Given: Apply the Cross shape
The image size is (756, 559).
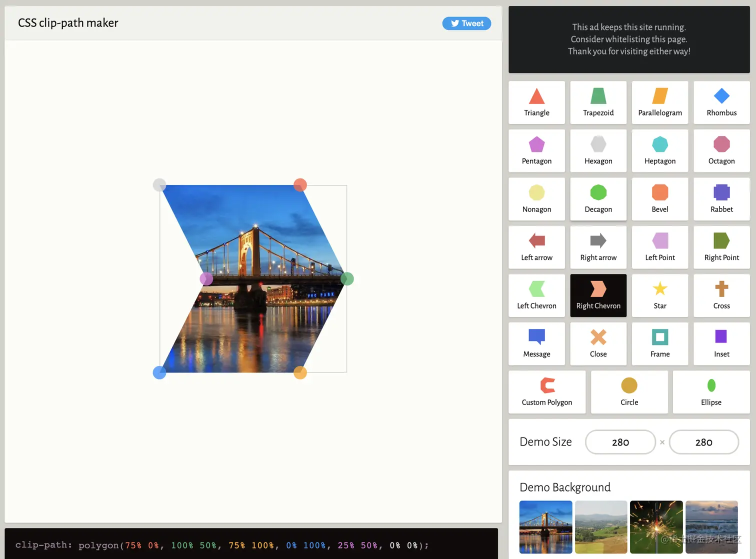Looking at the screenshot, I should pyautogui.click(x=721, y=295).
